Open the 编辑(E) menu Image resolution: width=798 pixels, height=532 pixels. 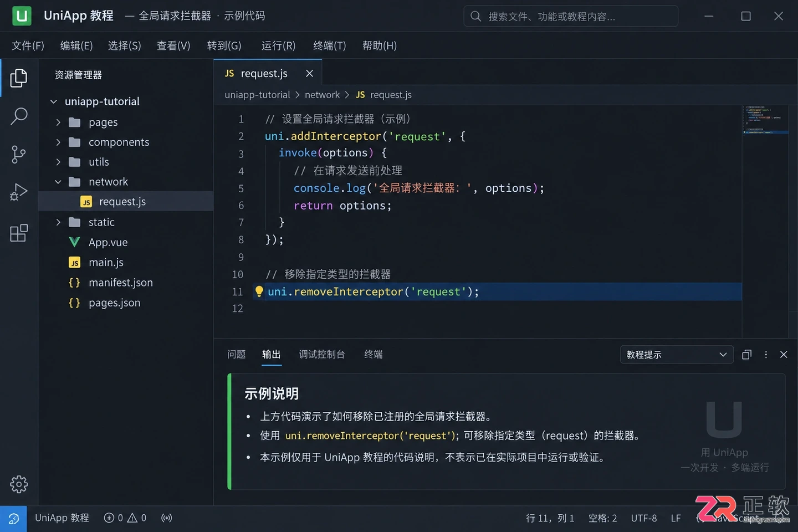76,45
